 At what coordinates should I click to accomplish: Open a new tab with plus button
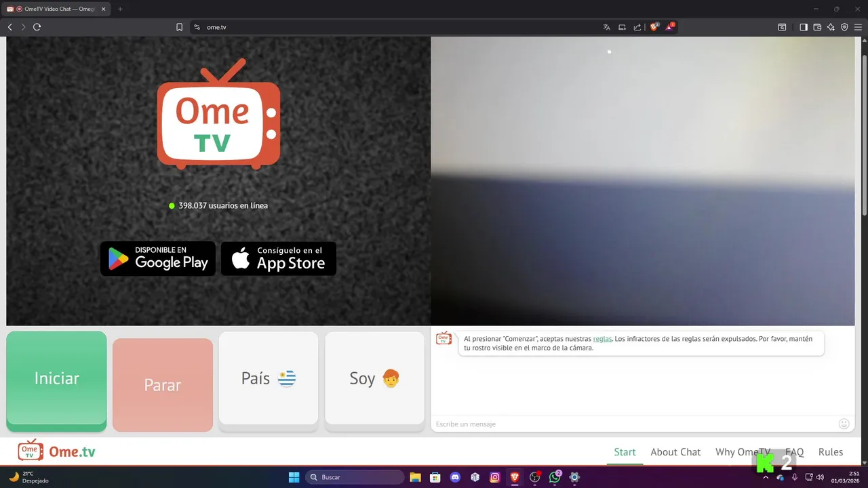(x=120, y=9)
